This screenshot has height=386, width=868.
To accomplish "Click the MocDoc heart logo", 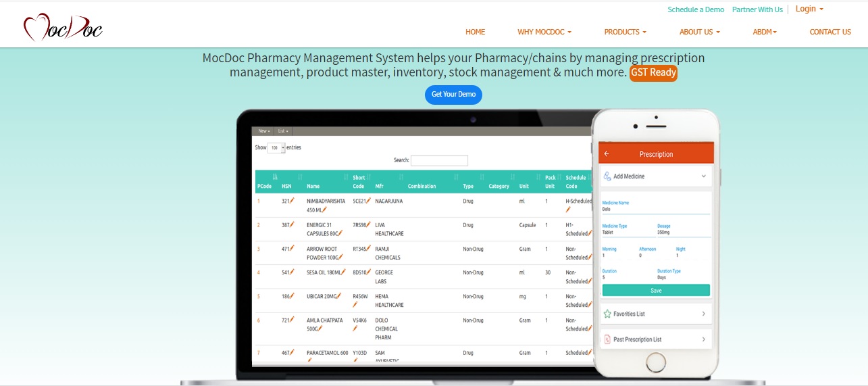I will point(63,28).
